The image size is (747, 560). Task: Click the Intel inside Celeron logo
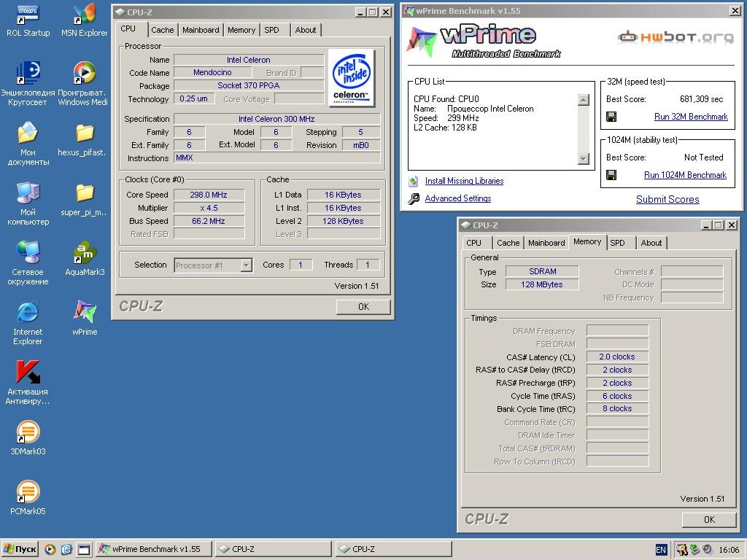(x=352, y=78)
